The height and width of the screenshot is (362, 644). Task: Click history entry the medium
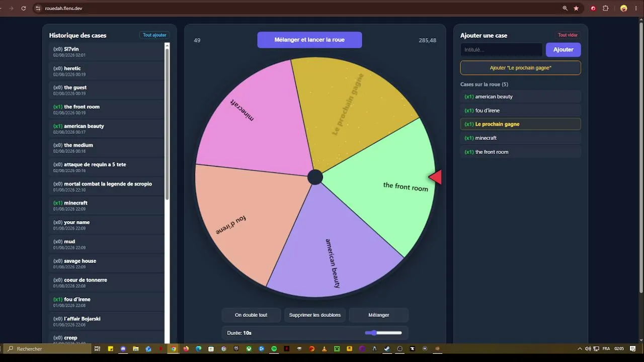tap(107, 148)
